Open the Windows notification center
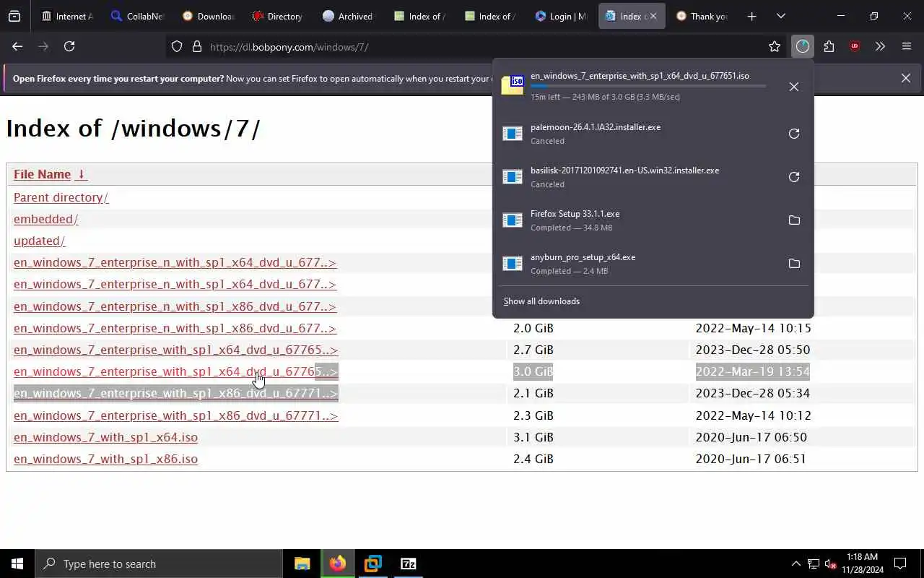The image size is (924, 578). pos(900,564)
